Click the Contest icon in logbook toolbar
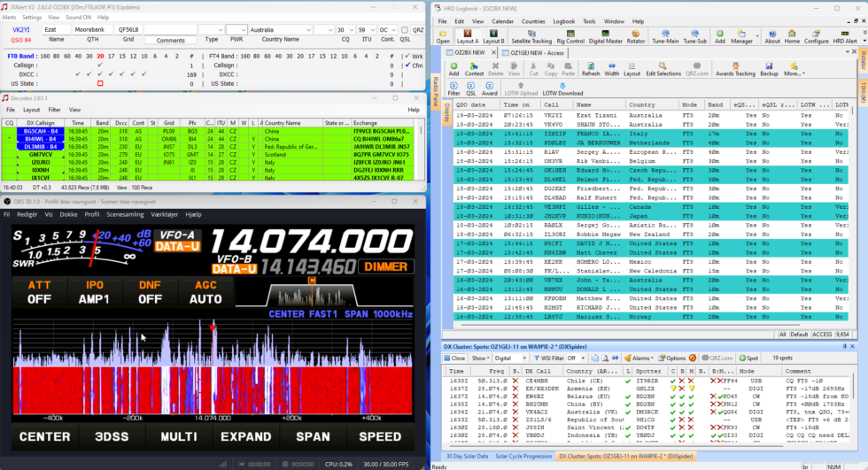The width and height of the screenshot is (868, 470). coord(474,69)
